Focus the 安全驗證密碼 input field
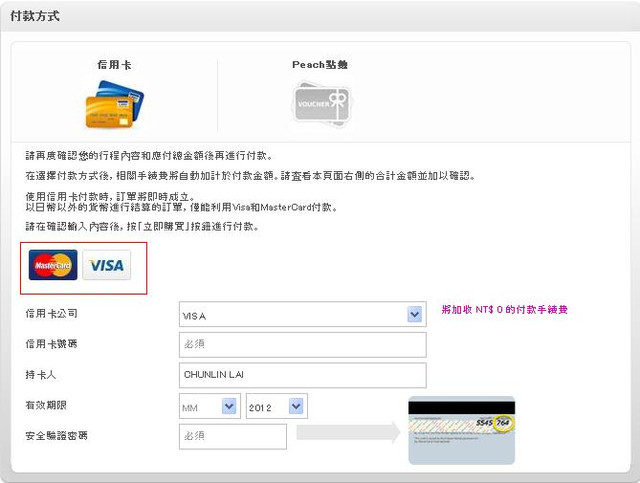This screenshot has height=483, width=640. tap(233, 436)
